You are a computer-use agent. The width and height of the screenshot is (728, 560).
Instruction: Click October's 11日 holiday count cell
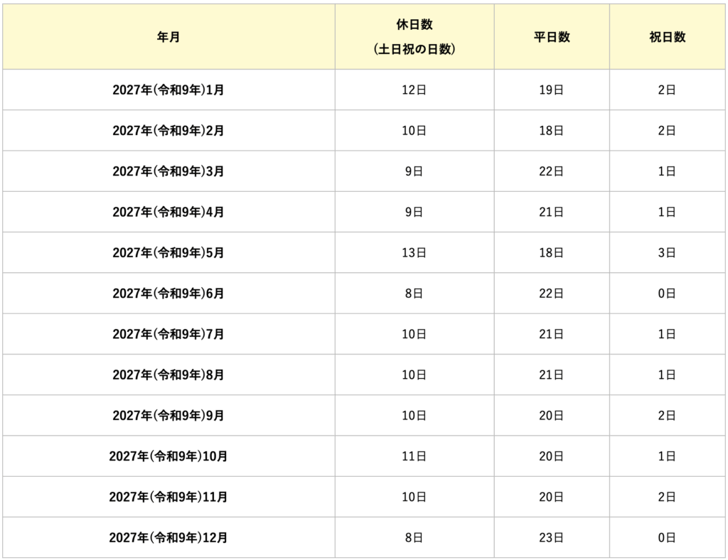pyautogui.click(x=414, y=456)
